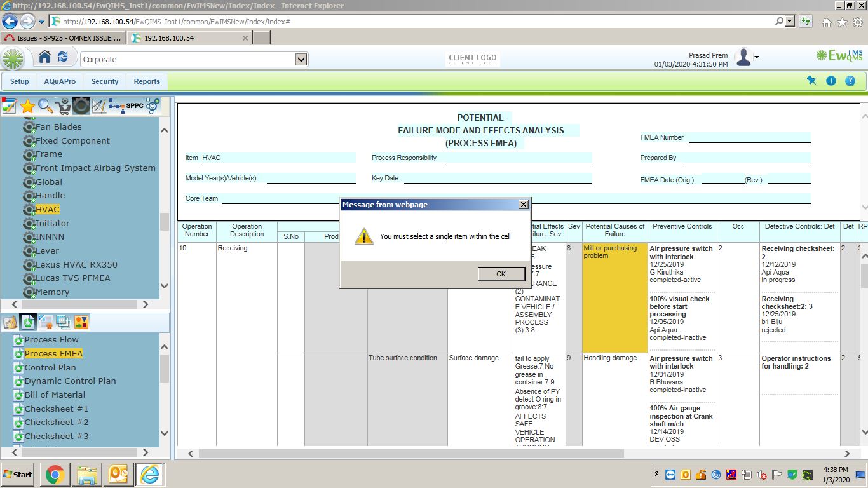This screenshot has width=868, height=488.
Task: Select Front Impact Airbag System item
Action: (x=95, y=168)
